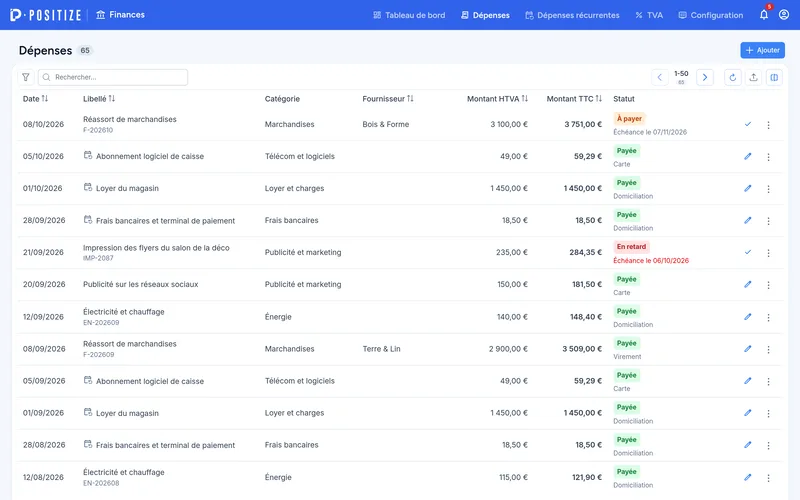Image resolution: width=800 pixels, height=500 pixels.
Task: Open the Dépenses récurrentes page
Action: [x=572, y=15]
